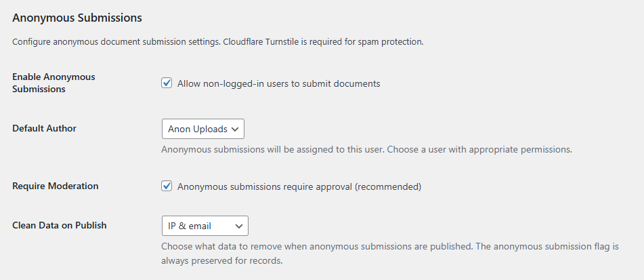Screen dimensions: 644x280
Task: Click the help text below the Default Author dropdown
Action: point(367,150)
